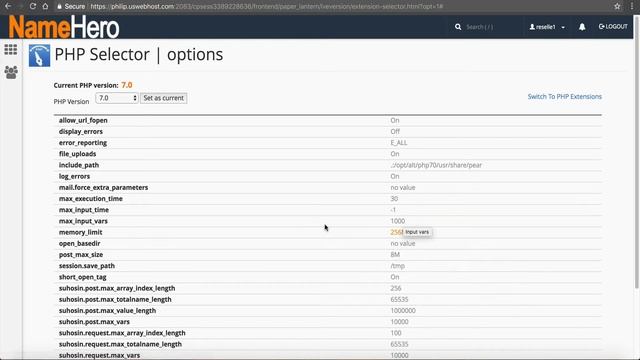Open browser three-dot menu
The height and width of the screenshot is (360, 640).
coord(631,6)
